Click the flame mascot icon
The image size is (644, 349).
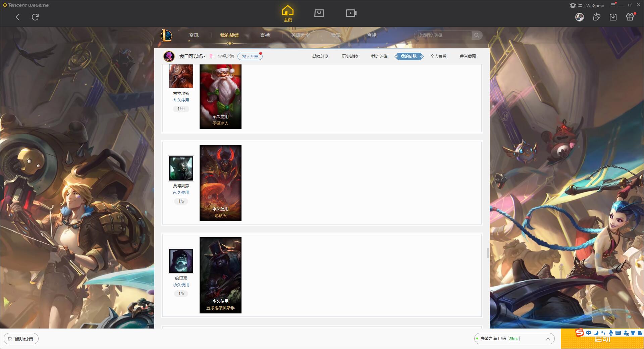coord(596,17)
